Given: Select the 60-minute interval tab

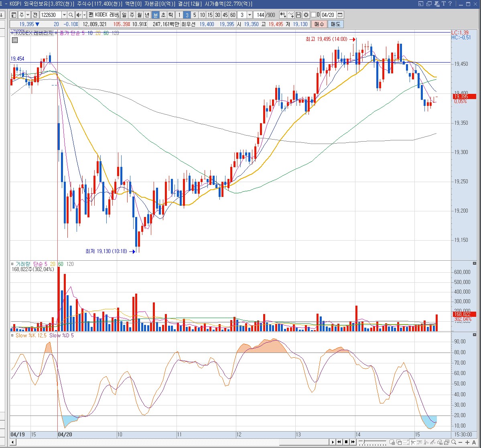Looking at the screenshot, I should tap(233, 15).
